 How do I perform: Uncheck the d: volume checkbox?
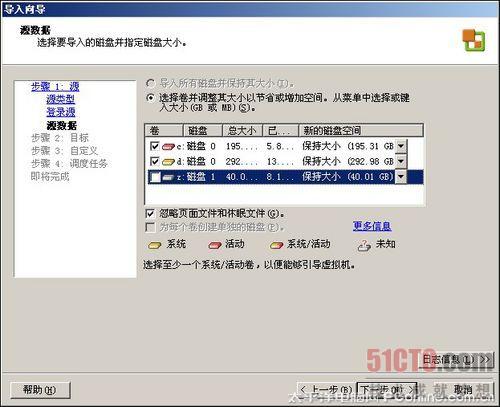[x=155, y=161]
